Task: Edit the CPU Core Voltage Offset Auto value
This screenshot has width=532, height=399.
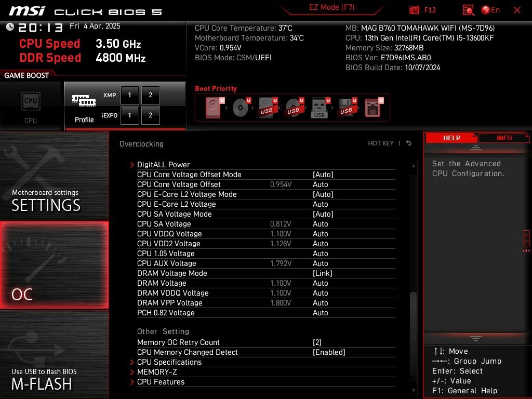Action: (x=320, y=184)
